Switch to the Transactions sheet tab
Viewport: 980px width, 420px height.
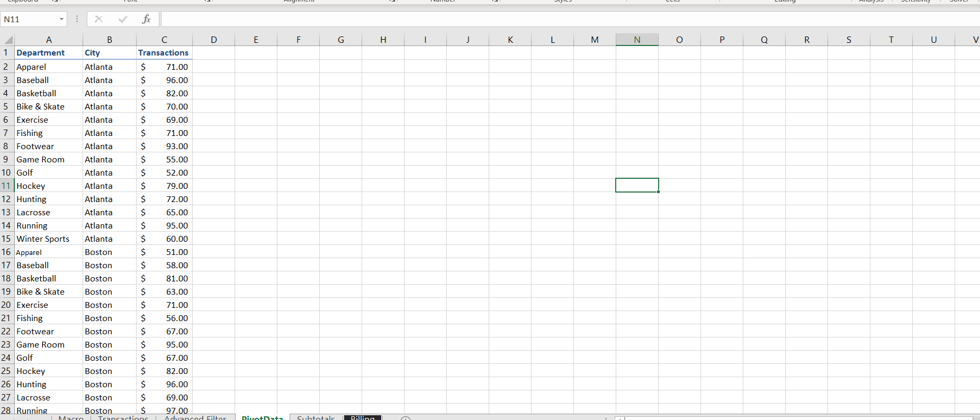123,417
